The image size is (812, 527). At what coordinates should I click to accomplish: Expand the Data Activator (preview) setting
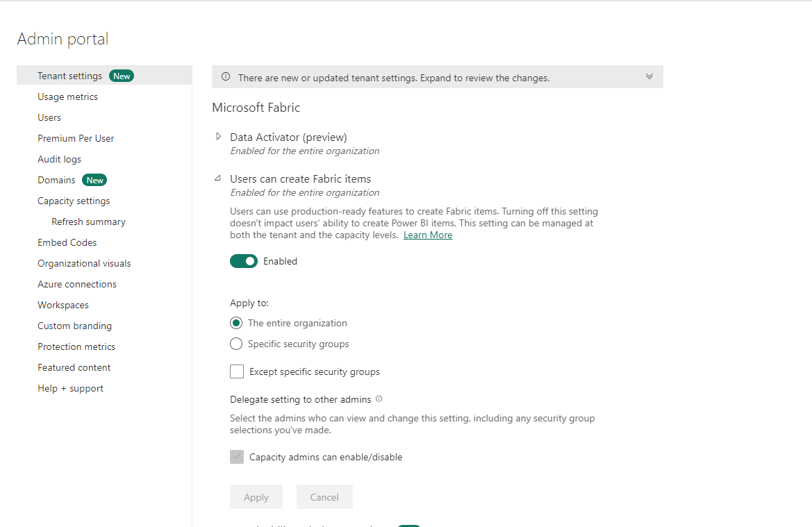coord(218,137)
